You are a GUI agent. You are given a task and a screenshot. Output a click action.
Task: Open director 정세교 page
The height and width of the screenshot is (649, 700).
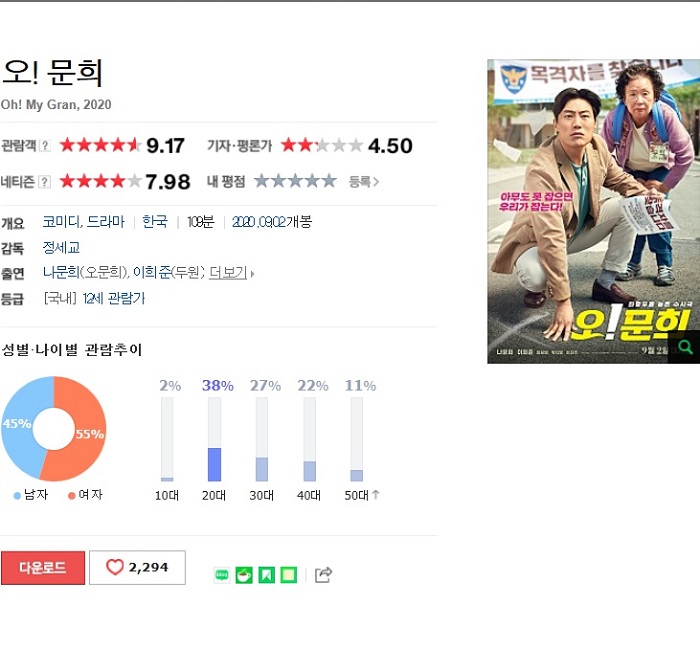click(61, 247)
